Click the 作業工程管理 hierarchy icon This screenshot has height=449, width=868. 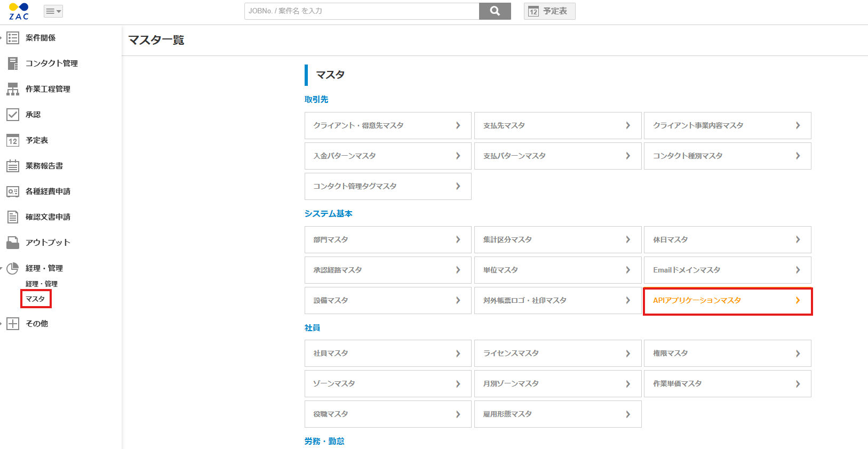(13, 89)
